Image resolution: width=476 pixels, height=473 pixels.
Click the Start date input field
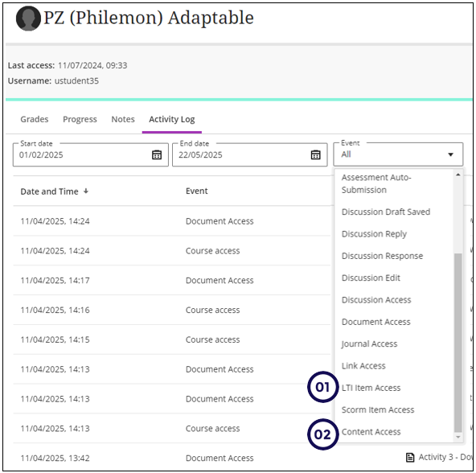click(x=91, y=154)
